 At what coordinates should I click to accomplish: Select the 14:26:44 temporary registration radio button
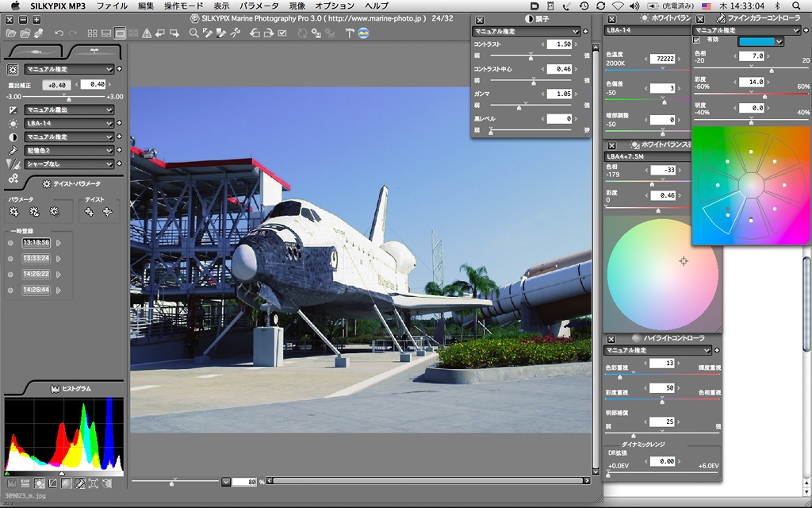[10, 290]
